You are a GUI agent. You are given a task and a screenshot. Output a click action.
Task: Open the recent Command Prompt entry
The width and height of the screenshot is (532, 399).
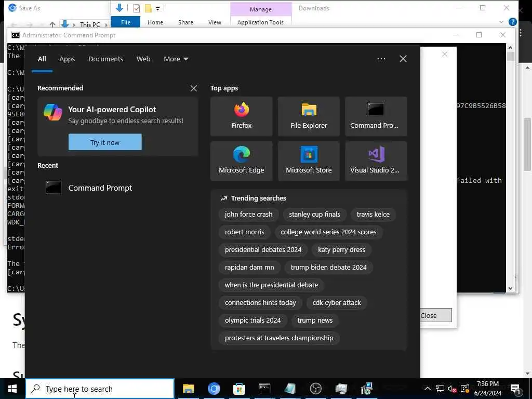[117, 188]
